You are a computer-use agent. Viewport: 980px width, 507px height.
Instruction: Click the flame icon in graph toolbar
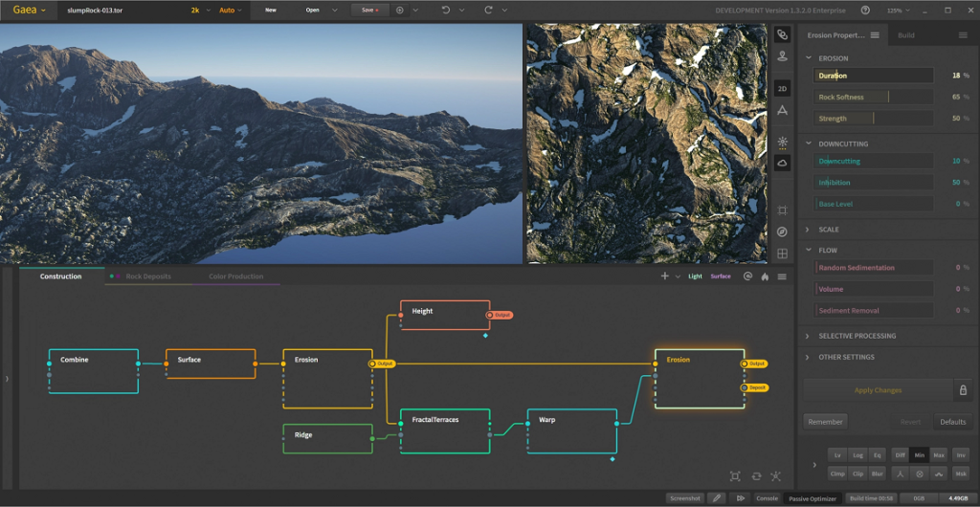point(765,276)
